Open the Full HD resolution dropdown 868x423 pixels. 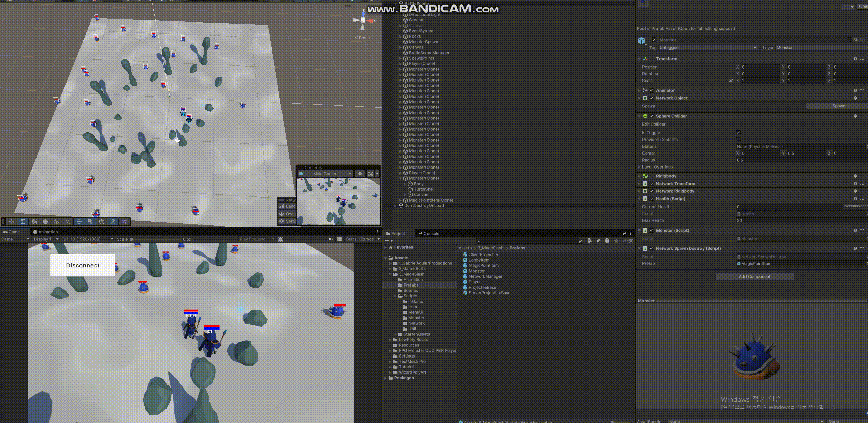pyautogui.click(x=87, y=239)
